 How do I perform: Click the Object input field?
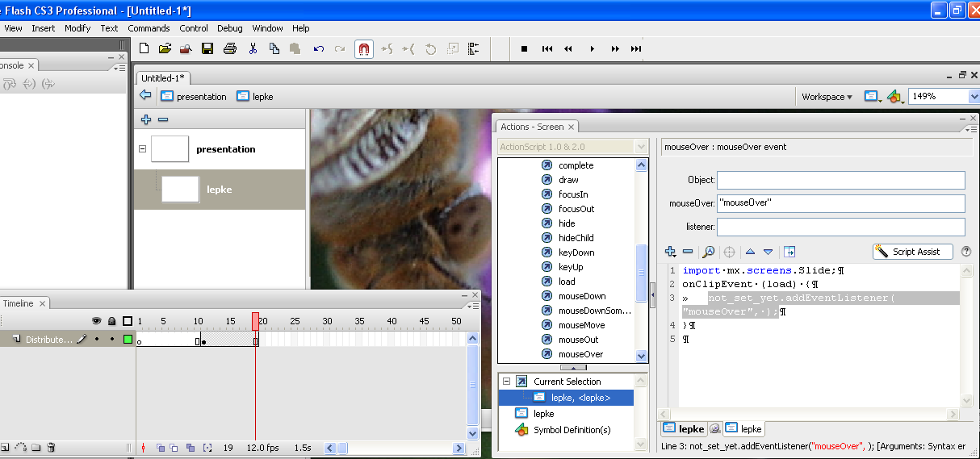(x=841, y=180)
